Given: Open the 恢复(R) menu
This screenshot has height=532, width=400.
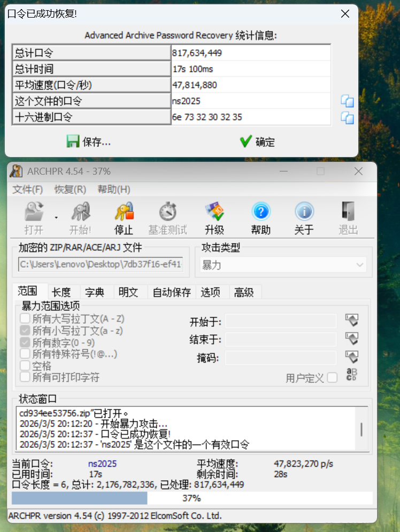Looking at the screenshot, I should (x=70, y=189).
